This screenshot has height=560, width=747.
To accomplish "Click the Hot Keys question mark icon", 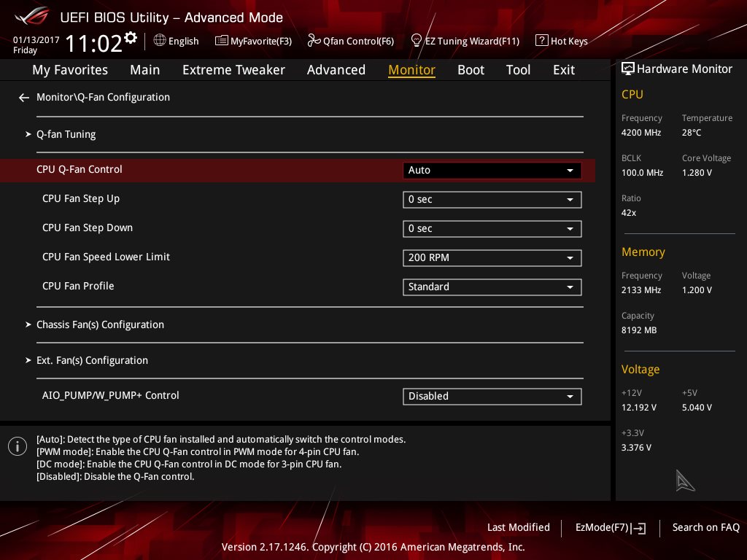I will (x=542, y=41).
